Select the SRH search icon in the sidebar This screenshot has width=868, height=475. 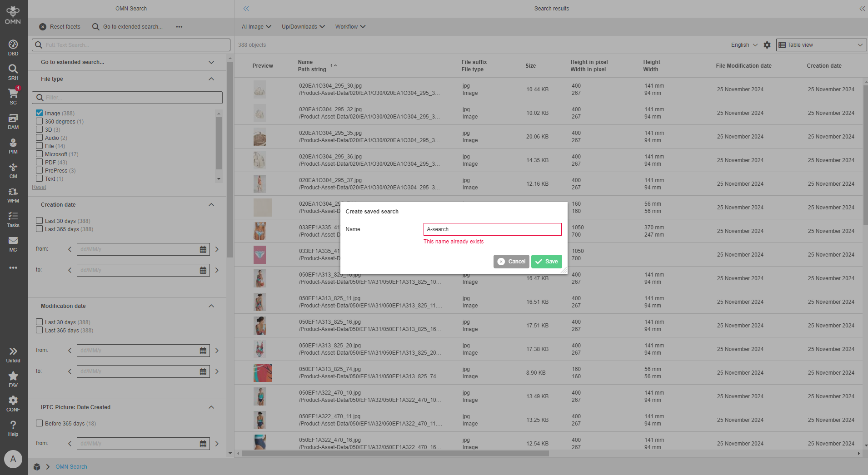(13, 69)
